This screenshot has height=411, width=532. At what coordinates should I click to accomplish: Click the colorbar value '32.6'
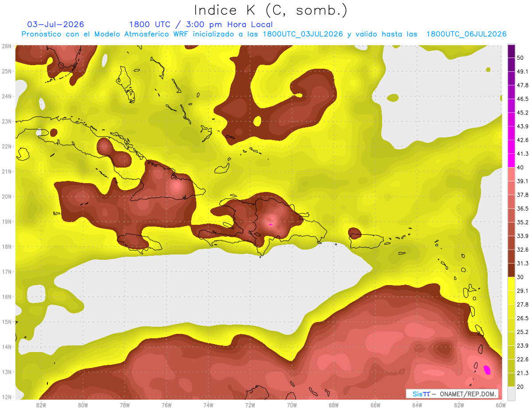[522, 250]
